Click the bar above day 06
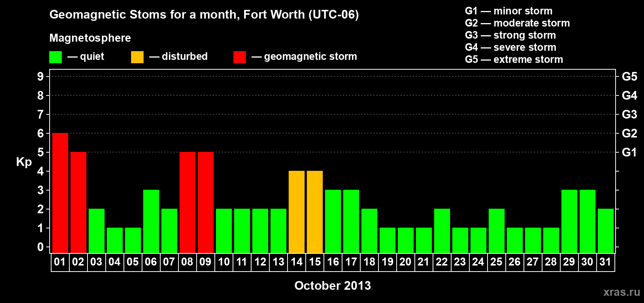 tap(151, 222)
